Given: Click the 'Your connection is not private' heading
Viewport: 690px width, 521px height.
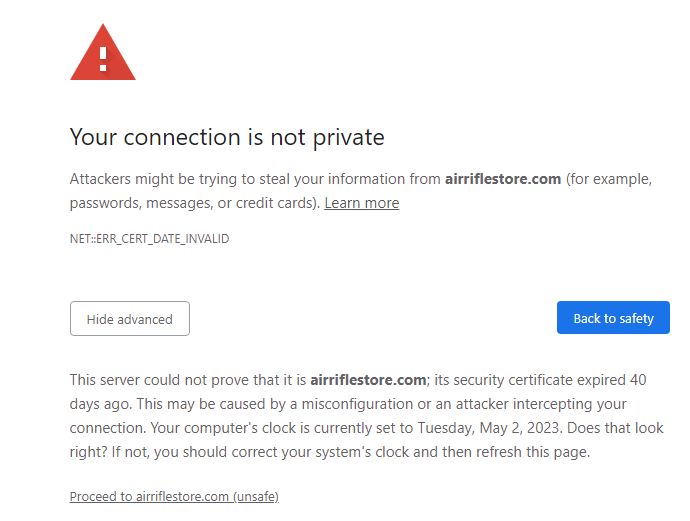Looking at the screenshot, I should (227, 137).
